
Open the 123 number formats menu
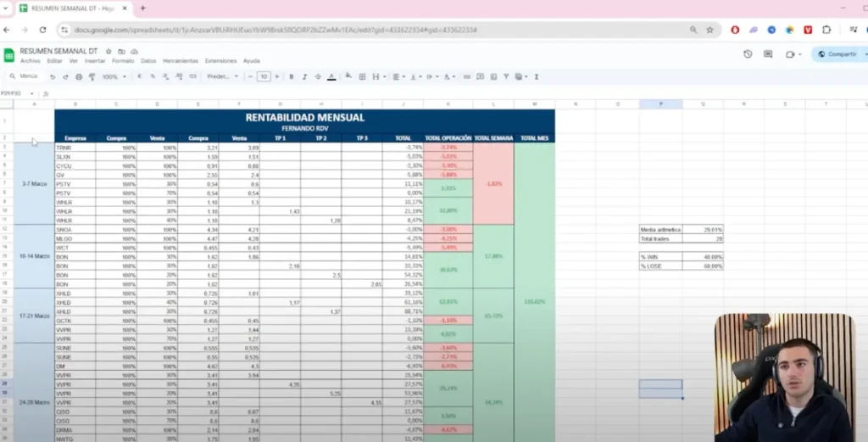click(192, 77)
